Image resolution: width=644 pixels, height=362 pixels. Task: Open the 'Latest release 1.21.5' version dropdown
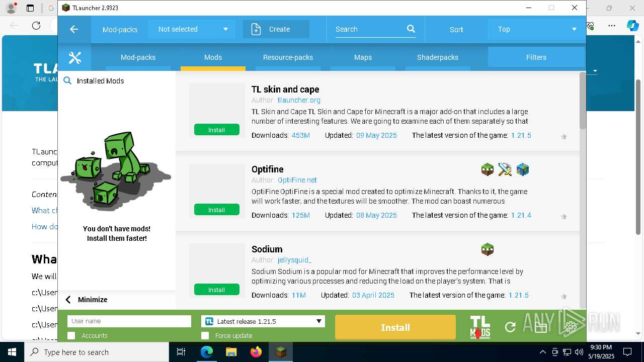[x=263, y=321]
